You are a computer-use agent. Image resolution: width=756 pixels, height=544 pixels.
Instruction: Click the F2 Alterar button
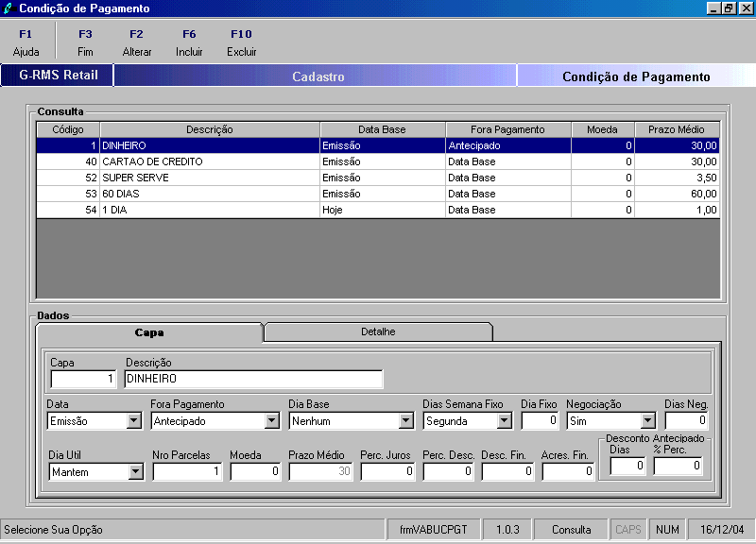137,42
